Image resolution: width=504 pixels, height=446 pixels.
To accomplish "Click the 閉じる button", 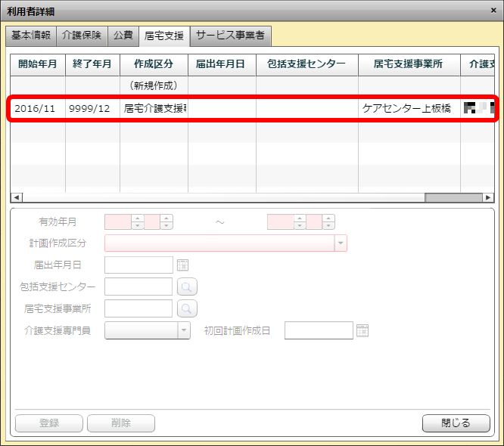I will (x=456, y=423).
